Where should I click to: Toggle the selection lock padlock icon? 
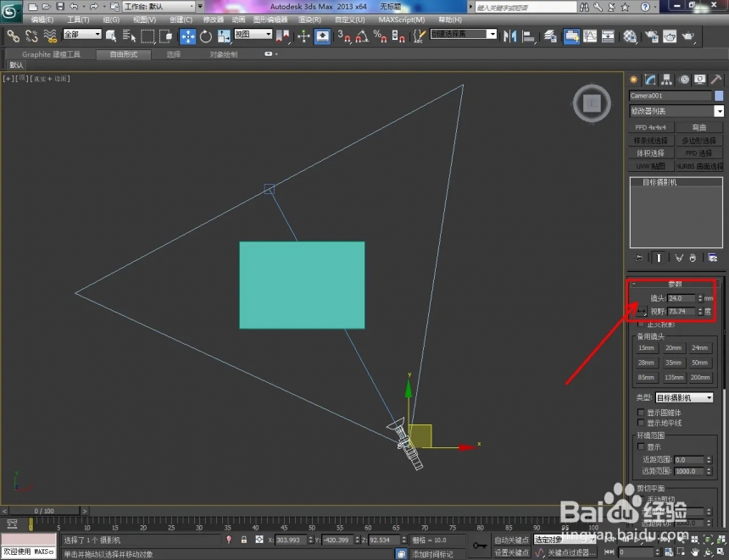[243, 540]
